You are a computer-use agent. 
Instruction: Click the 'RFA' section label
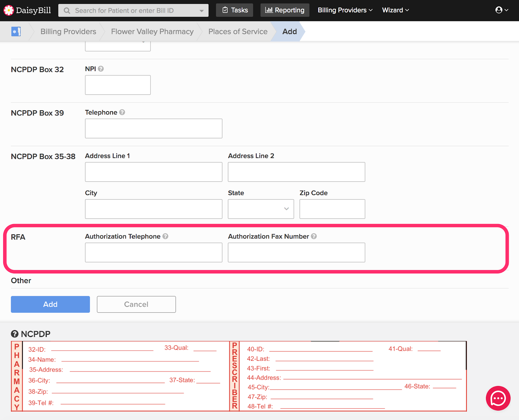(x=18, y=237)
